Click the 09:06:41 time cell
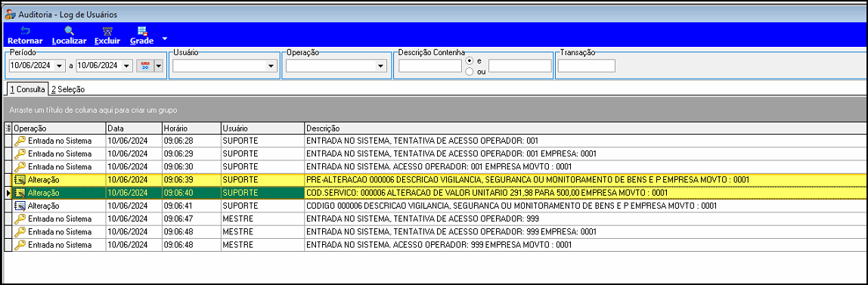This screenshot has width=868, height=285. click(x=191, y=206)
